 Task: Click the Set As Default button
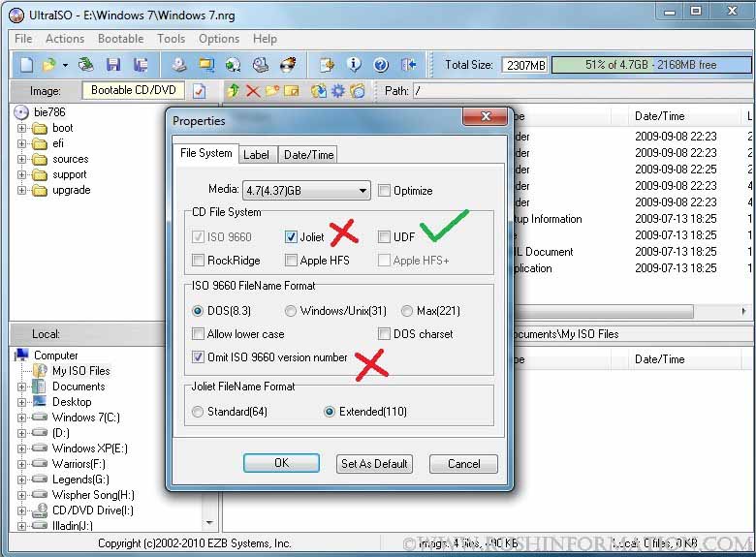[375, 463]
